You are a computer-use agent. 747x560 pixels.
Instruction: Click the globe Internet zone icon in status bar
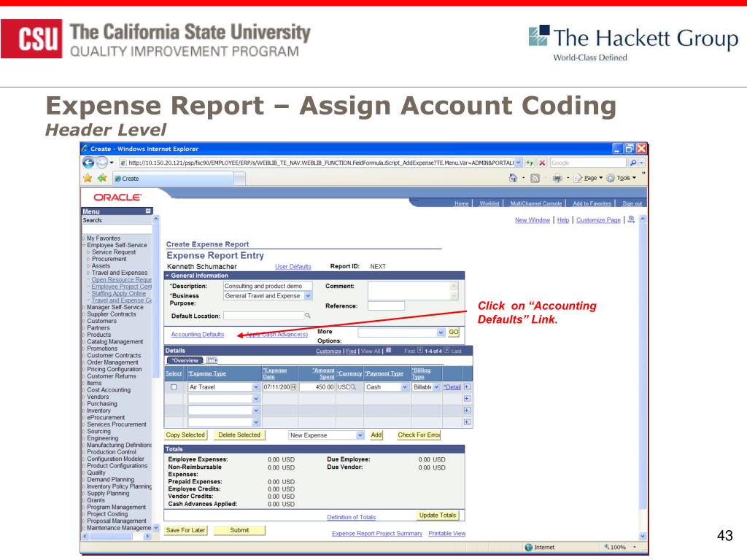tap(528, 548)
